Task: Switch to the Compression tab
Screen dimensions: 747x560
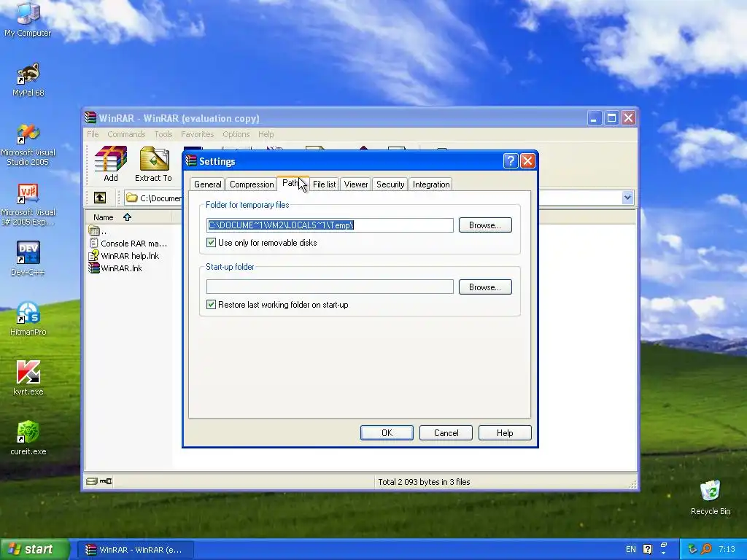Action: 252,184
